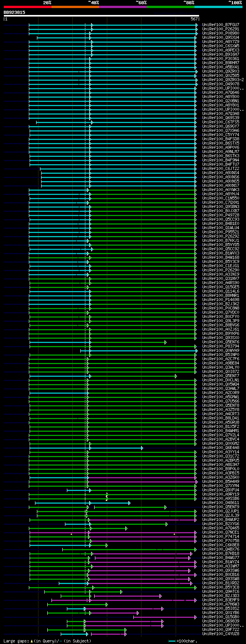Click the white query ruler bar
Screen dimensions: 246x644
[101, 16]
